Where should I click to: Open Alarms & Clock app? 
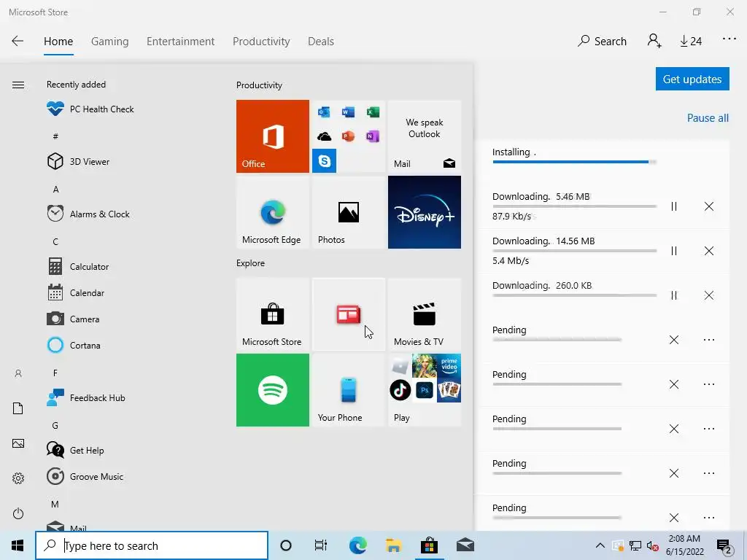pos(88,214)
